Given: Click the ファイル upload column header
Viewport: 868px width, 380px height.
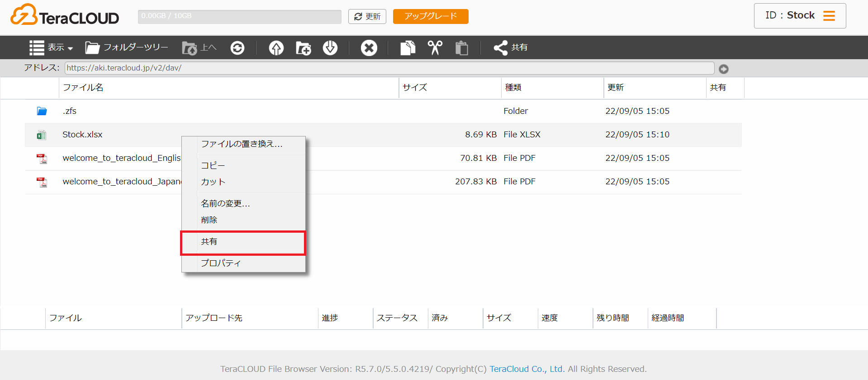Looking at the screenshot, I should pos(114,318).
